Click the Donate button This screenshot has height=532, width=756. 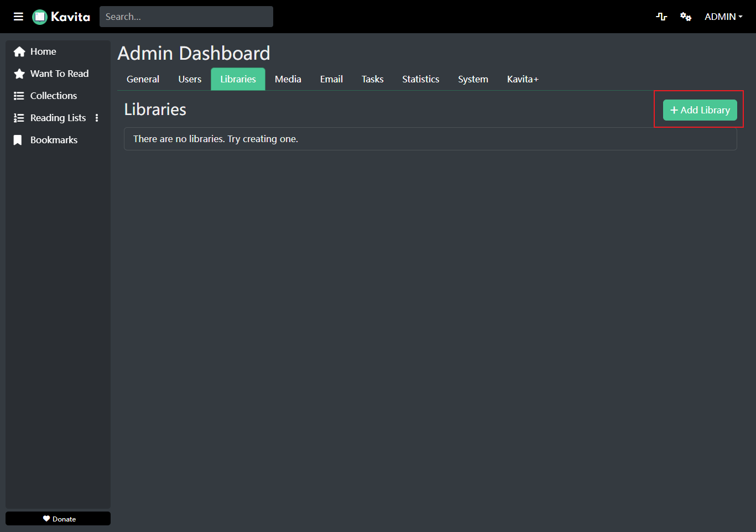tap(58, 519)
